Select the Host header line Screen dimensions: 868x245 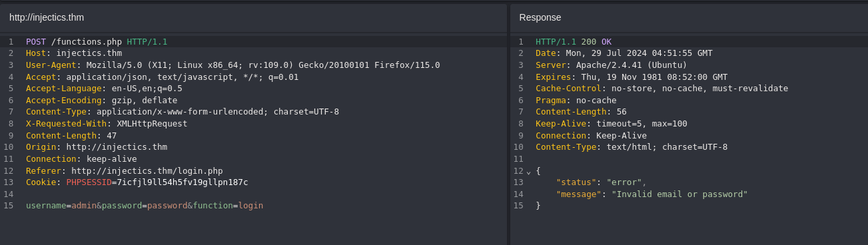tap(74, 53)
